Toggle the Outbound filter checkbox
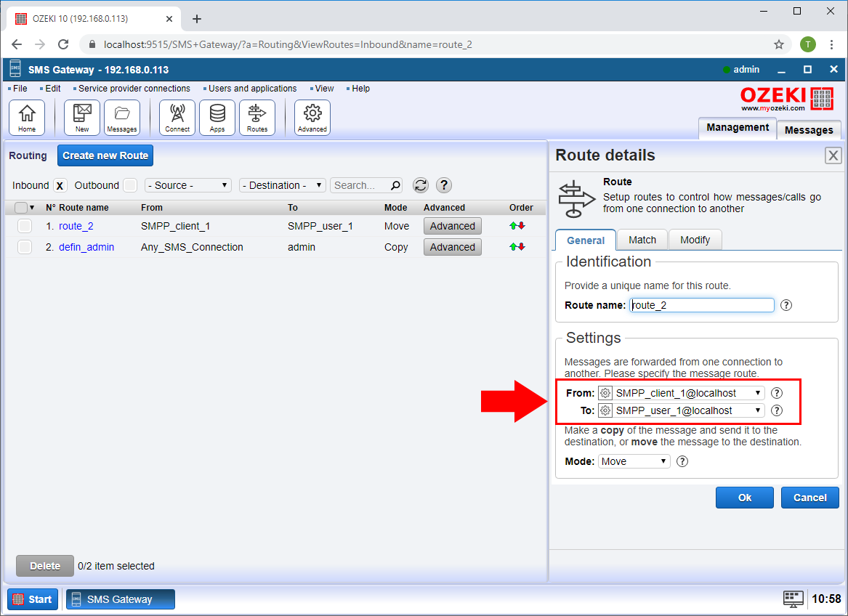Viewport: 848px width, 616px height. point(130,185)
